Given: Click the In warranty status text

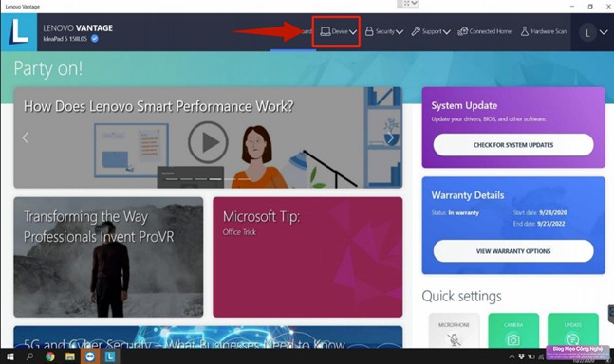Looking at the screenshot, I should coord(464,212).
